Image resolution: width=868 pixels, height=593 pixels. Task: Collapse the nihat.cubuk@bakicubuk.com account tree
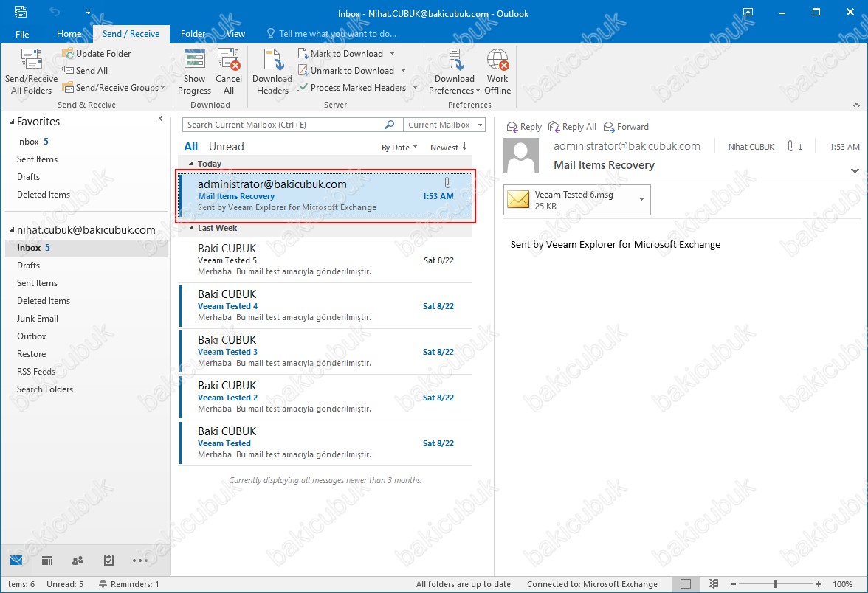point(12,230)
